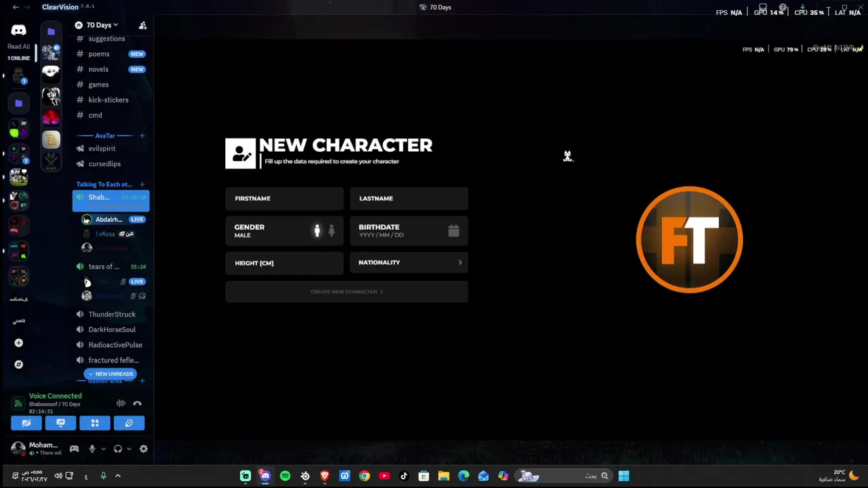The image size is (868, 488).
Task: Join the ThunderStruck voice channel
Action: click(x=111, y=314)
